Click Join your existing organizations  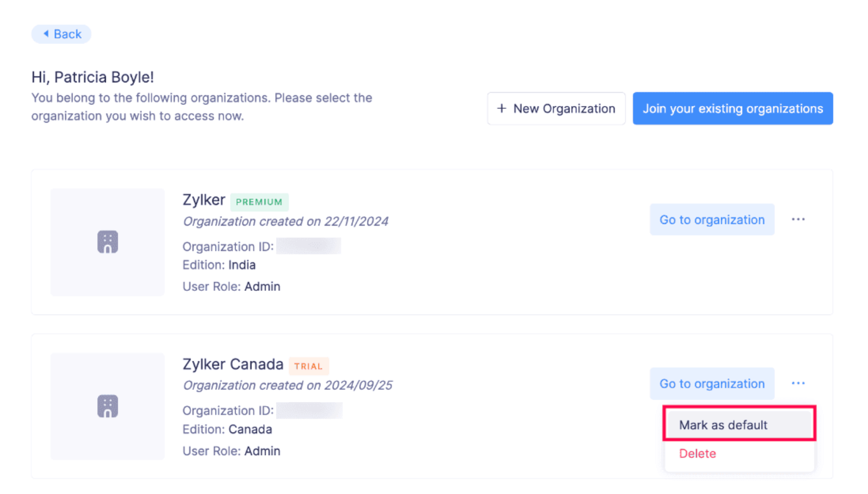[733, 108]
